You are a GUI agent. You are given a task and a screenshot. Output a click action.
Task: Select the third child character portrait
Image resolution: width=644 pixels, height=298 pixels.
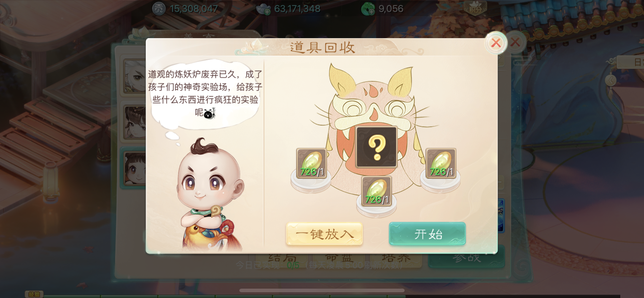(135, 168)
